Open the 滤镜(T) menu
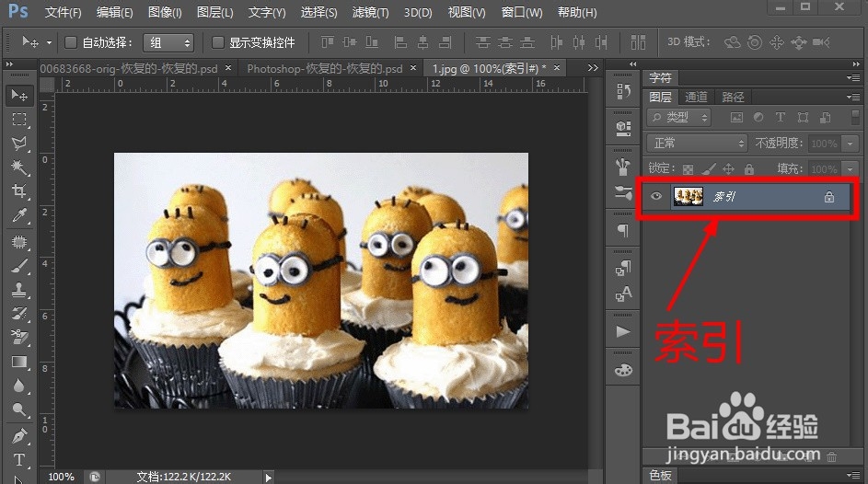Viewport: 868px width, 484px height. (370, 12)
